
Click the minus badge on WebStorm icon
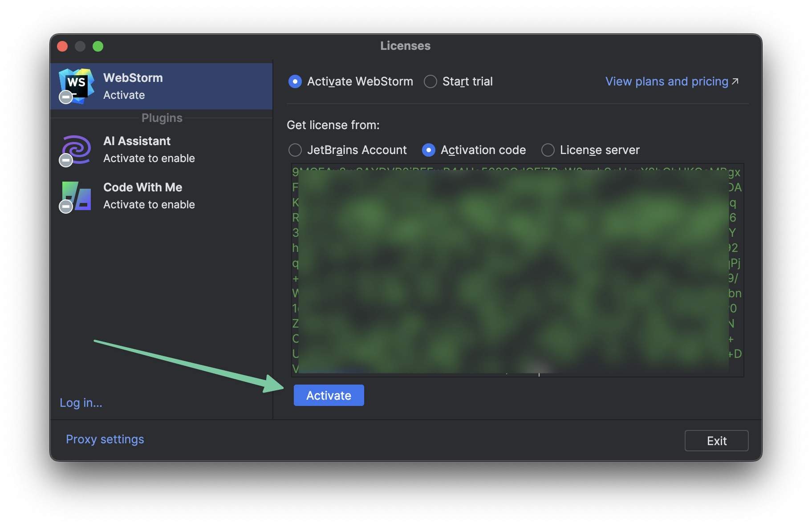tap(65, 97)
